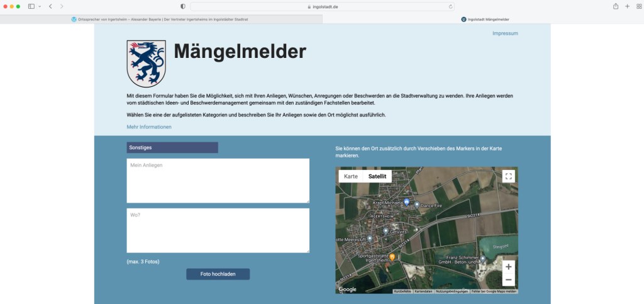This screenshot has height=304, width=644.
Task: Zoom in on the map
Action: (x=508, y=267)
